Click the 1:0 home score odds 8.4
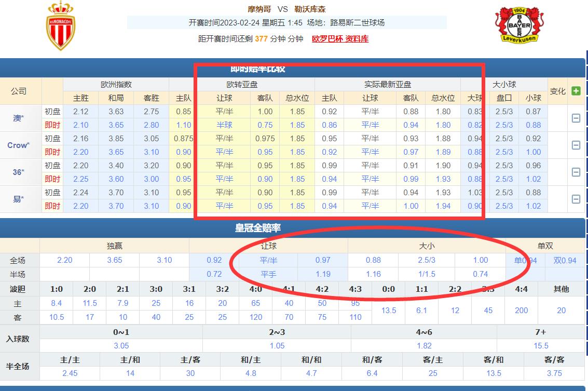Viewport: 588px width, 391px height. click(56, 303)
